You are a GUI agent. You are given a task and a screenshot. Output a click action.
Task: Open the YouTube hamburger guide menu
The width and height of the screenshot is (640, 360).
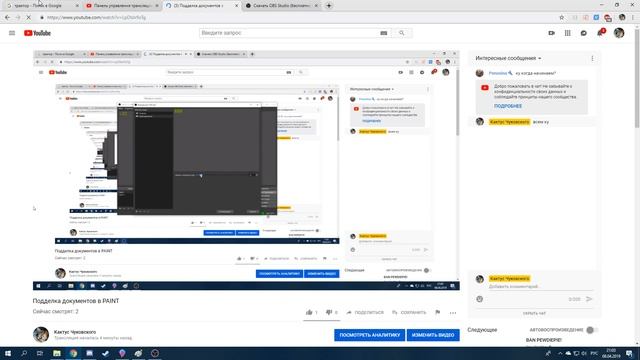12,33
